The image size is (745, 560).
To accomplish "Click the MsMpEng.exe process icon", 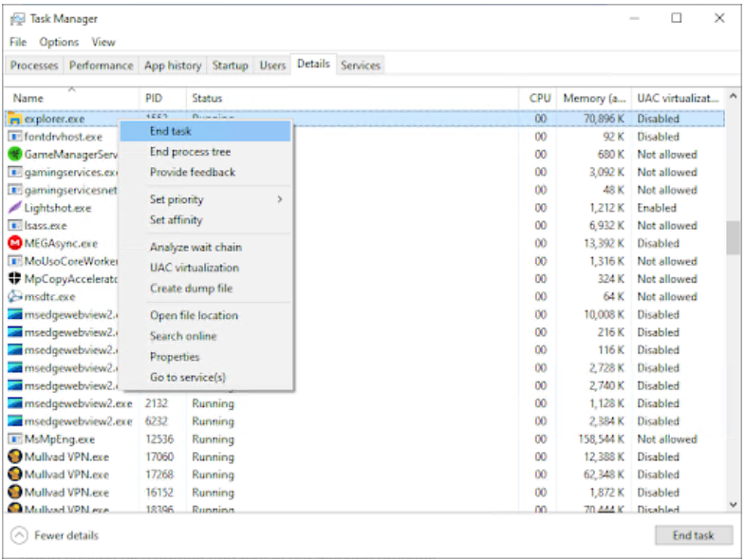I will tap(15, 439).
